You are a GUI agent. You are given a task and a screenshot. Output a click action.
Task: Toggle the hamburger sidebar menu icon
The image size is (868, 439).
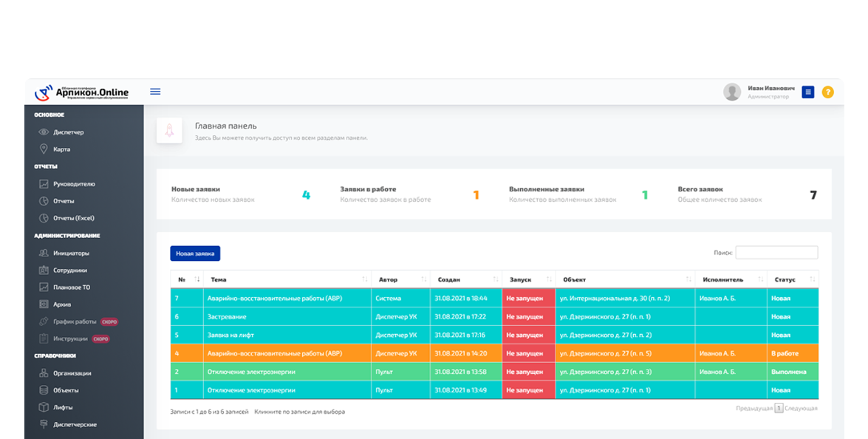155,92
